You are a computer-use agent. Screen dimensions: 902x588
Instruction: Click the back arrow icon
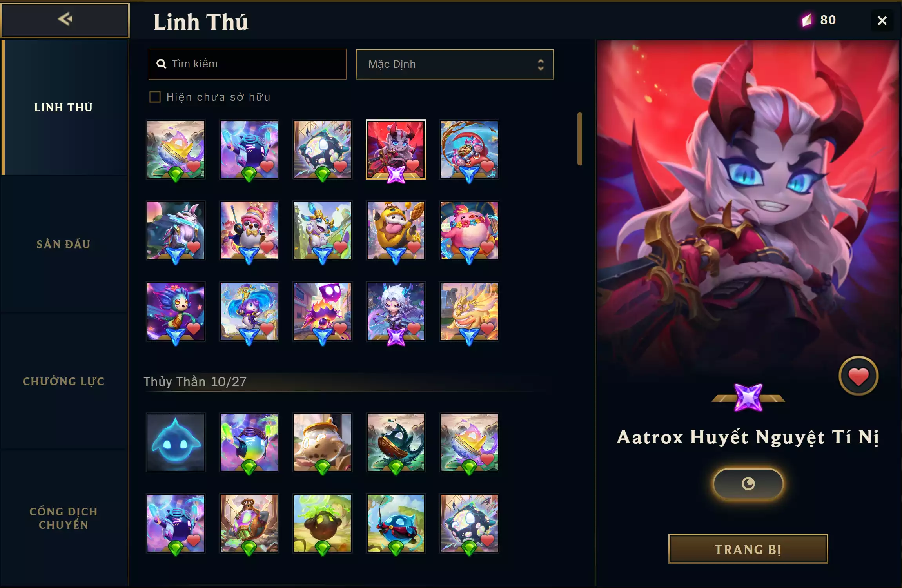pyautogui.click(x=65, y=19)
